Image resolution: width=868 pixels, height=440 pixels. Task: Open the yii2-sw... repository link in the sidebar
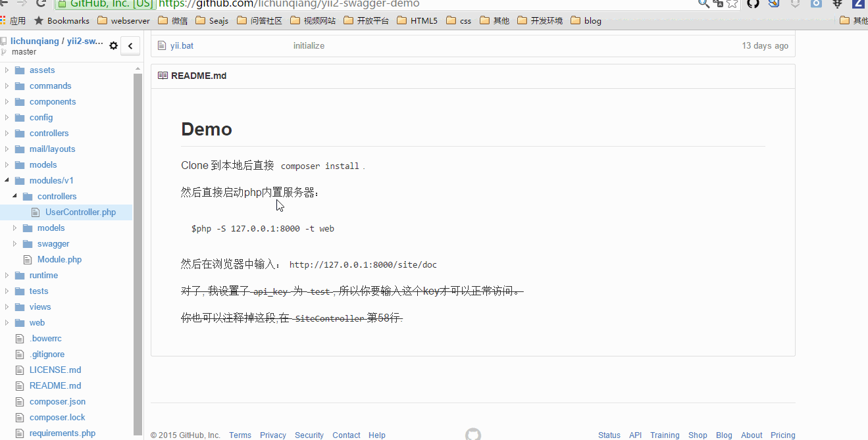[x=86, y=41]
